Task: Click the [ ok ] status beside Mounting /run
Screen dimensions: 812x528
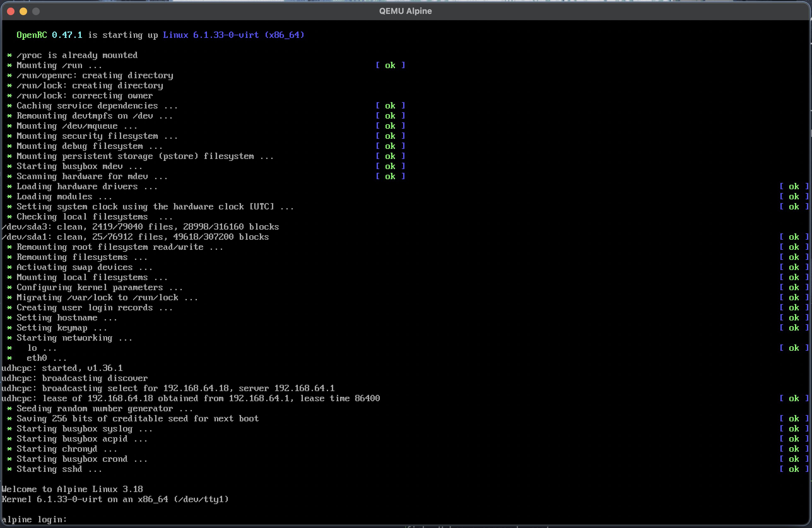Action: [x=390, y=65]
